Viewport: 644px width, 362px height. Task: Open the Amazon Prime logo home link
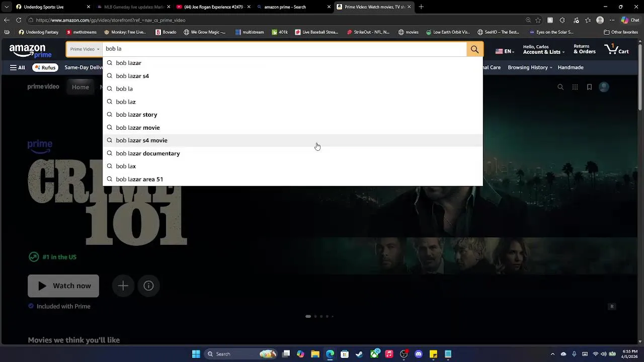[x=30, y=51]
